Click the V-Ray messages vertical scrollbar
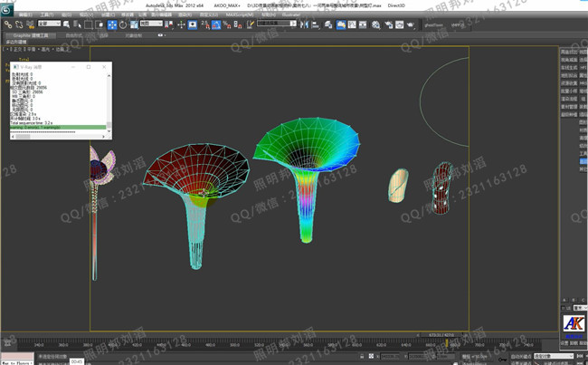The width and height of the screenshot is (588, 365). pos(109,103)
